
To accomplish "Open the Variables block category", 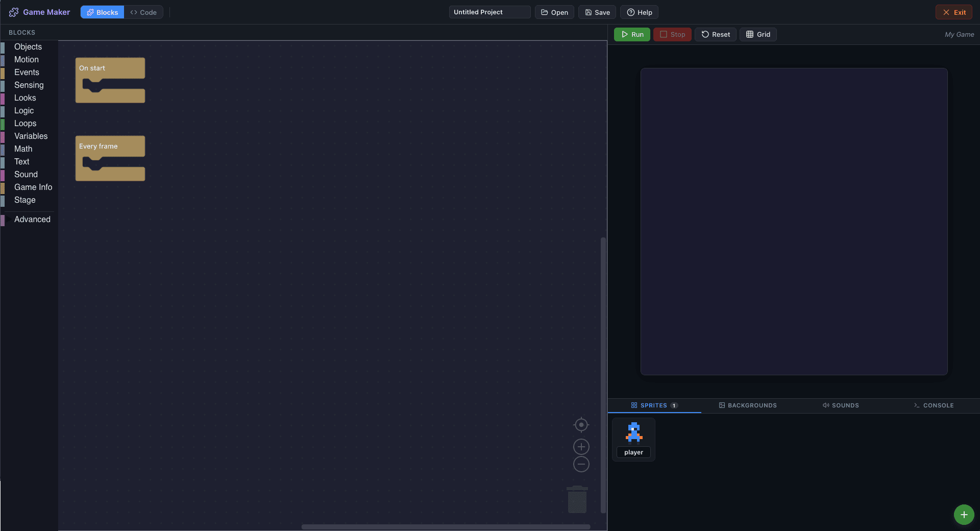I will point(31,136).
